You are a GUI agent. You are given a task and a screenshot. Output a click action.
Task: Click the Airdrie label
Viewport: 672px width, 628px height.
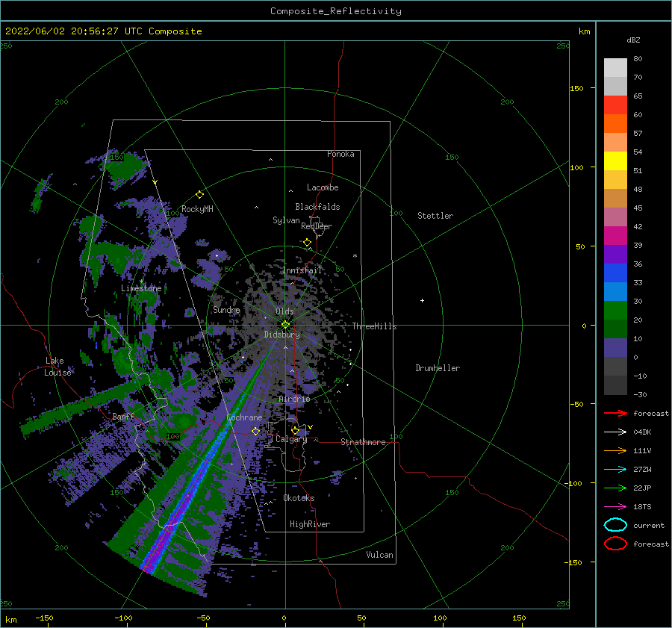(294, 399)
